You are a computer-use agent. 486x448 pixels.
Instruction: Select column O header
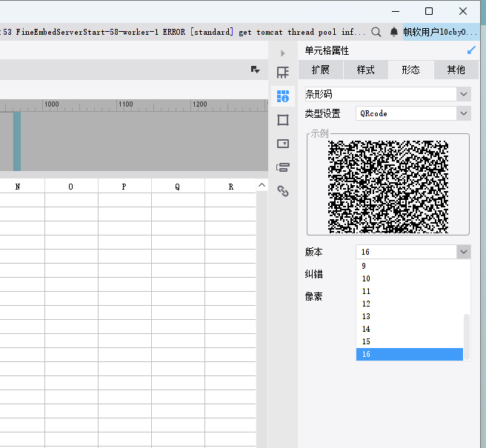point(71,187)
